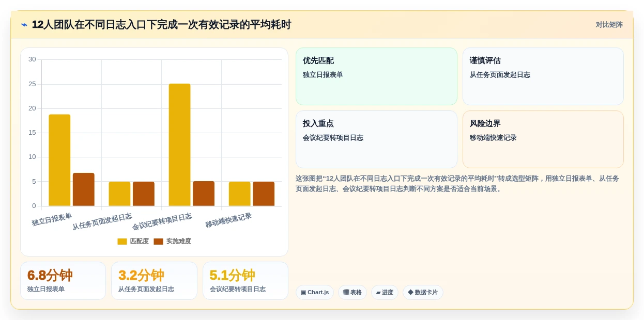
Task: Click the x-axis label 从任务页面发起日志
Action: [102, 221]
